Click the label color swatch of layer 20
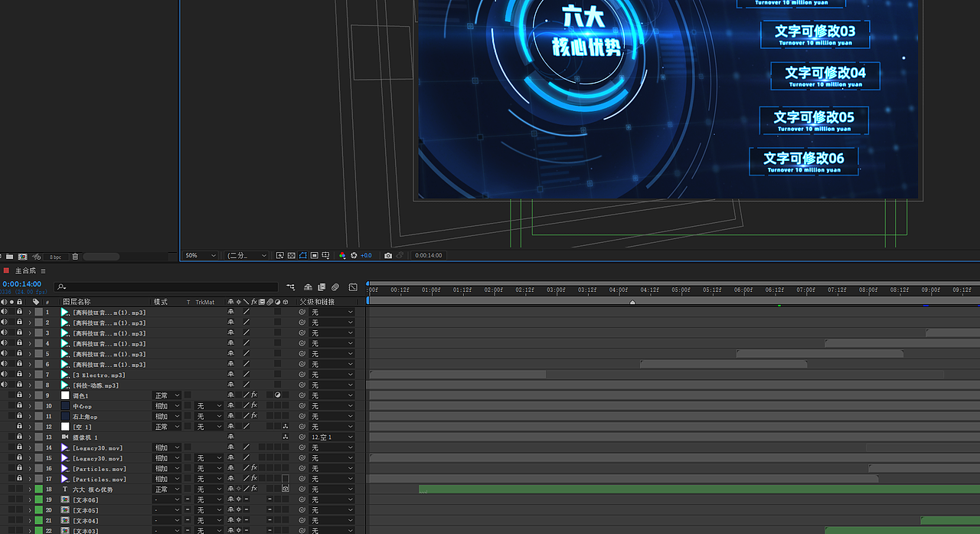This screenshot has width=980, height=534. click(38, 509)
